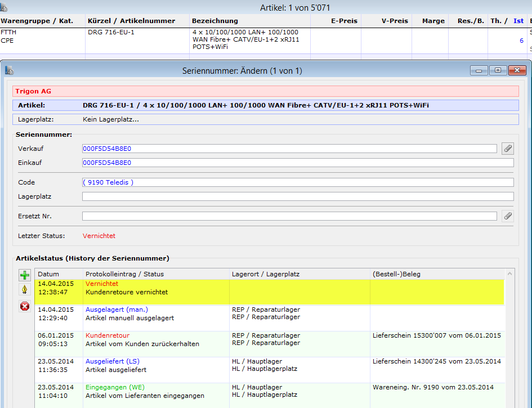
Task: Close the Seriennummer Ändern dialog
Action: coord(516,70)
